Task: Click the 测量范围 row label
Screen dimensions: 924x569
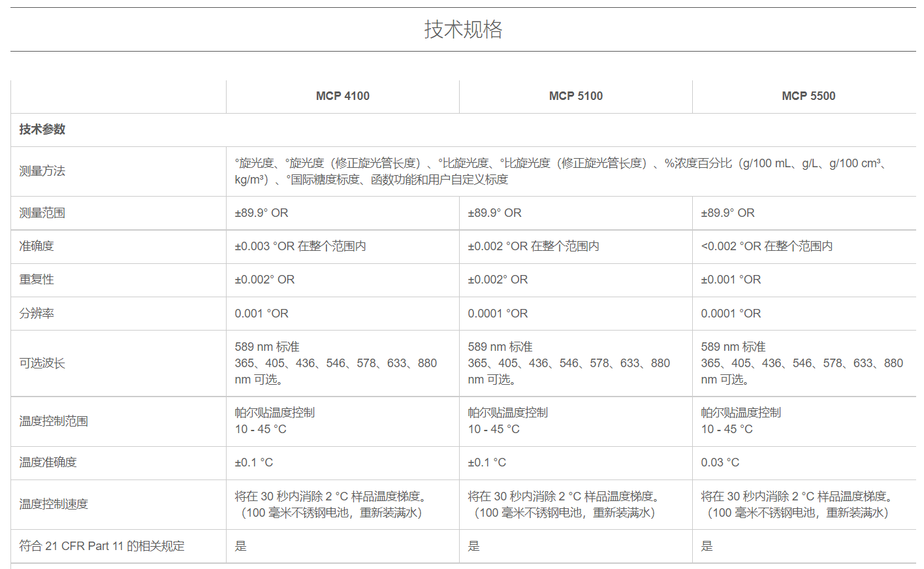Action: [x=42, y=213]
